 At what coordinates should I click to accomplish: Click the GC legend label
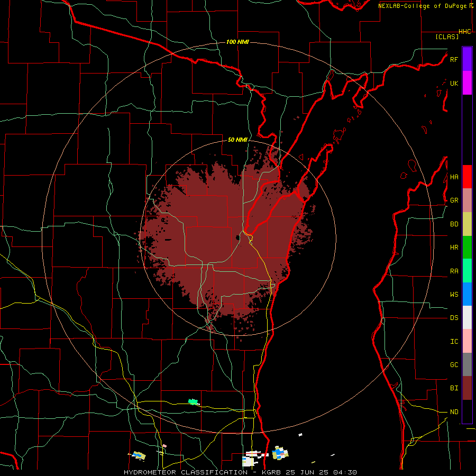click(454, 365)
